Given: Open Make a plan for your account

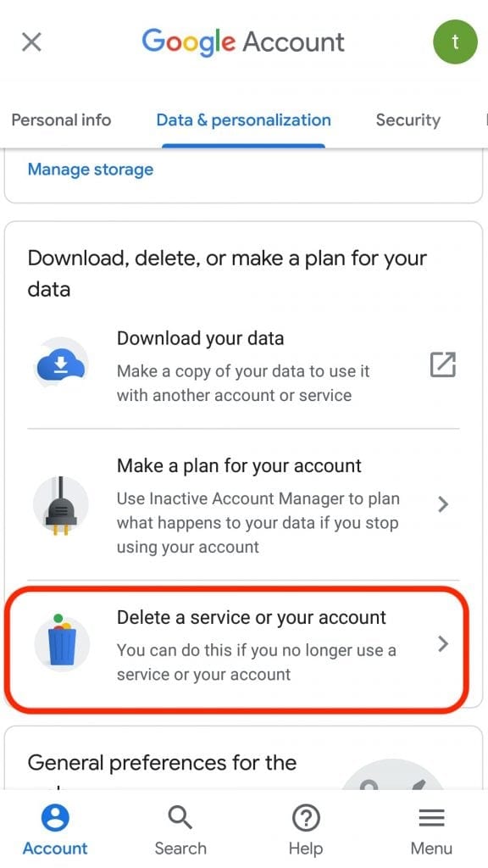Looking at the screenshot, I should pyautogui.click(x=239, y=465).
